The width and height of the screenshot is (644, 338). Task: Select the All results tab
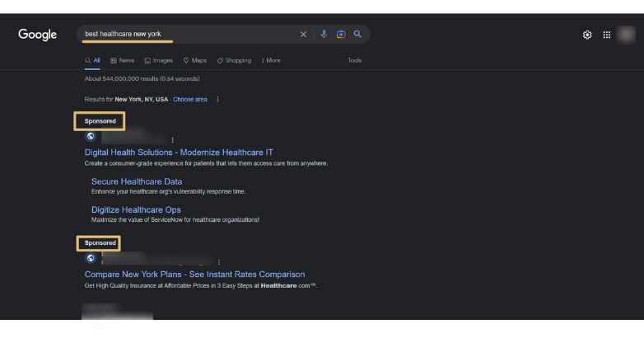(x=92, y=60)
